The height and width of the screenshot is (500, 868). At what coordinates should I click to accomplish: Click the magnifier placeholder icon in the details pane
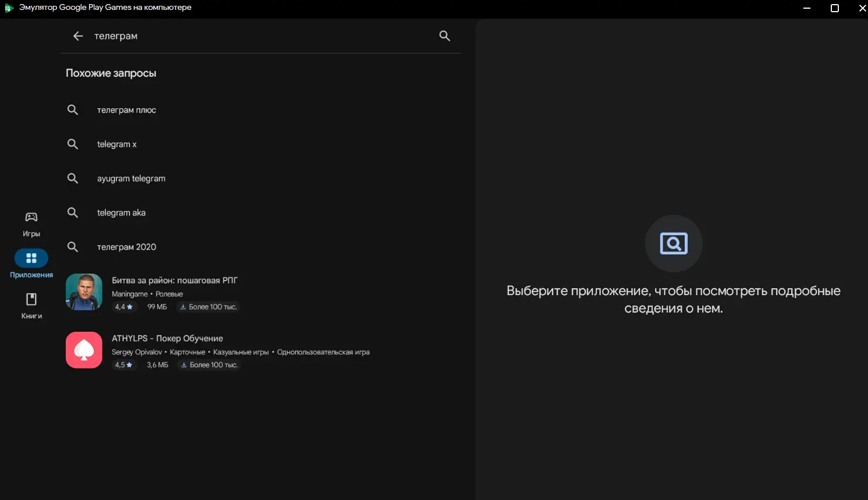tap(674, 243)
